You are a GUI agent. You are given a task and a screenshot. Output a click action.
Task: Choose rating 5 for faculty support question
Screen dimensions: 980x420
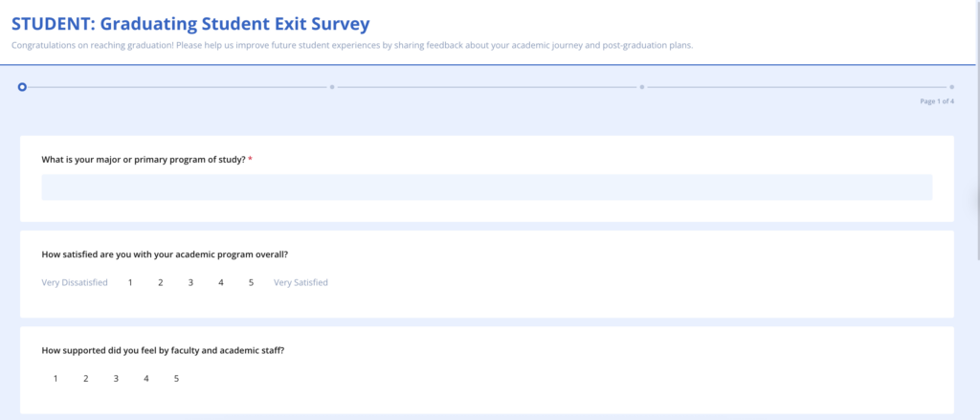pyautogui.click(x=176, y=378)
